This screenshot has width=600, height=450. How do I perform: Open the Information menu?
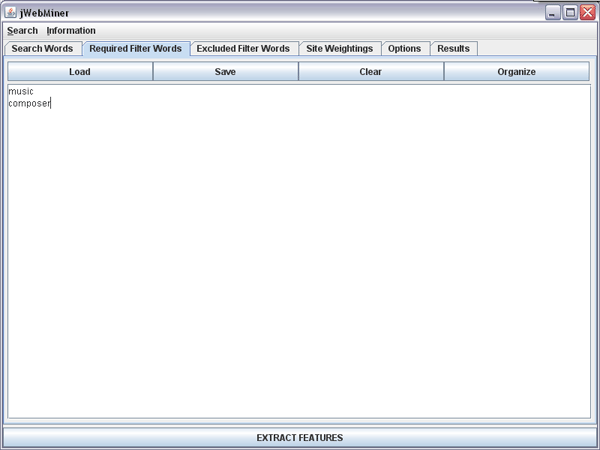71,31
